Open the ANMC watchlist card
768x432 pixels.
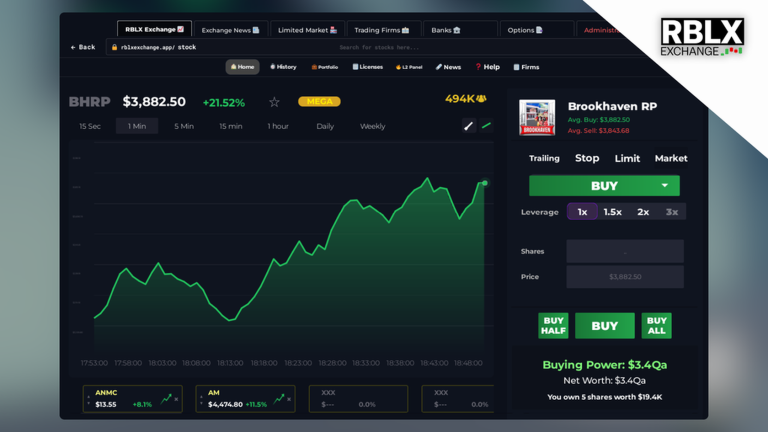[133, 399]
